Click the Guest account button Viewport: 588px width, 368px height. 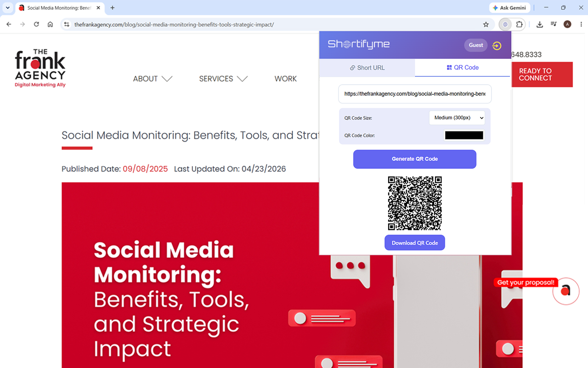click(x=476, y=45)
